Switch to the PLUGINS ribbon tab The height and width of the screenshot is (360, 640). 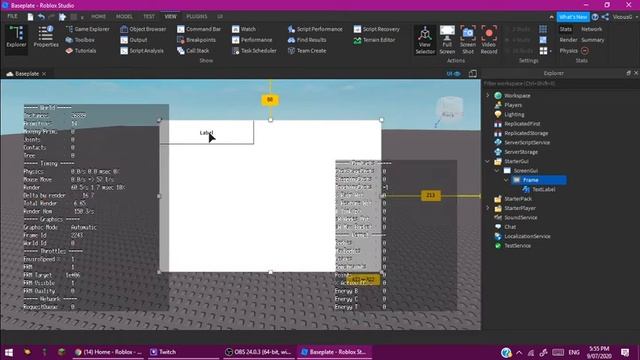[x=196, y=16]
